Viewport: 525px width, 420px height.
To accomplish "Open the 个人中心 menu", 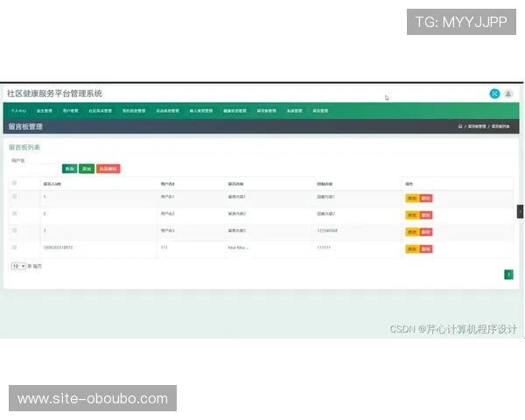I will 18,111.
